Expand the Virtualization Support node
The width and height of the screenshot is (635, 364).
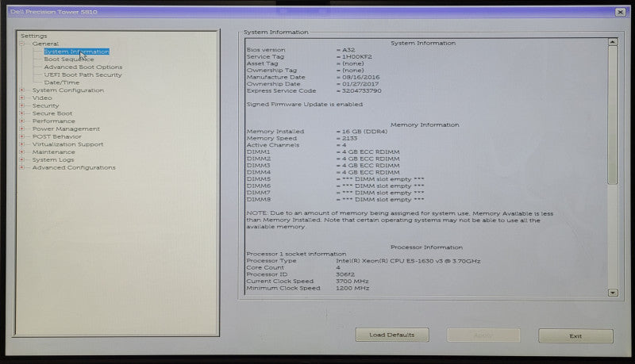click(x=22, y=144)
